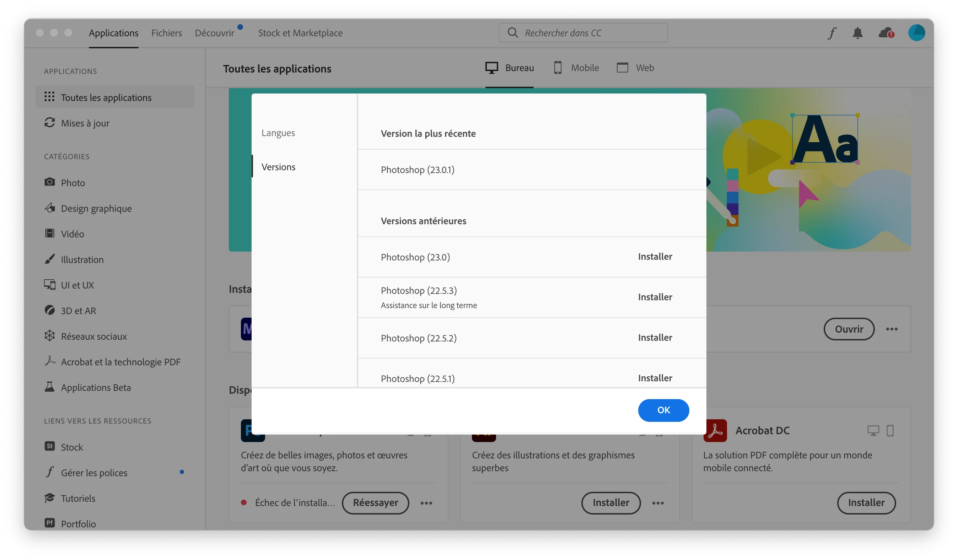
Task: Click the Rechercher dans CC search field
Action: click(583, 33)
